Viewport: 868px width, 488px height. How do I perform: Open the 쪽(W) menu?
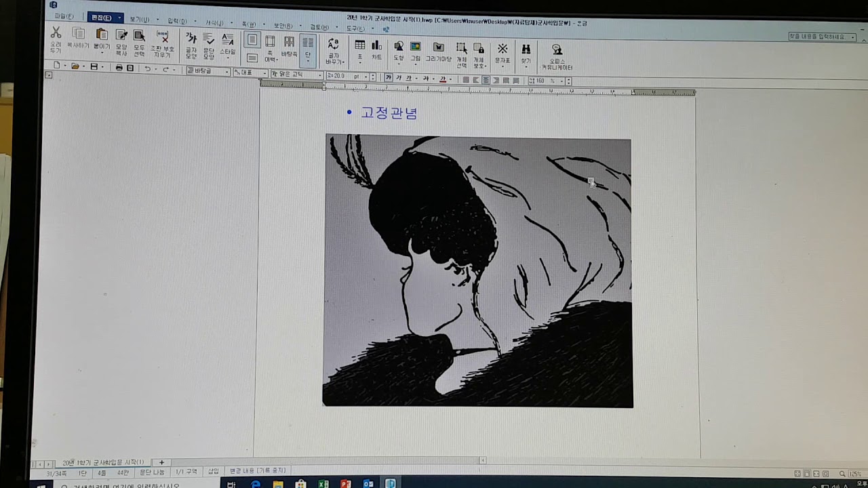[249, 24]
